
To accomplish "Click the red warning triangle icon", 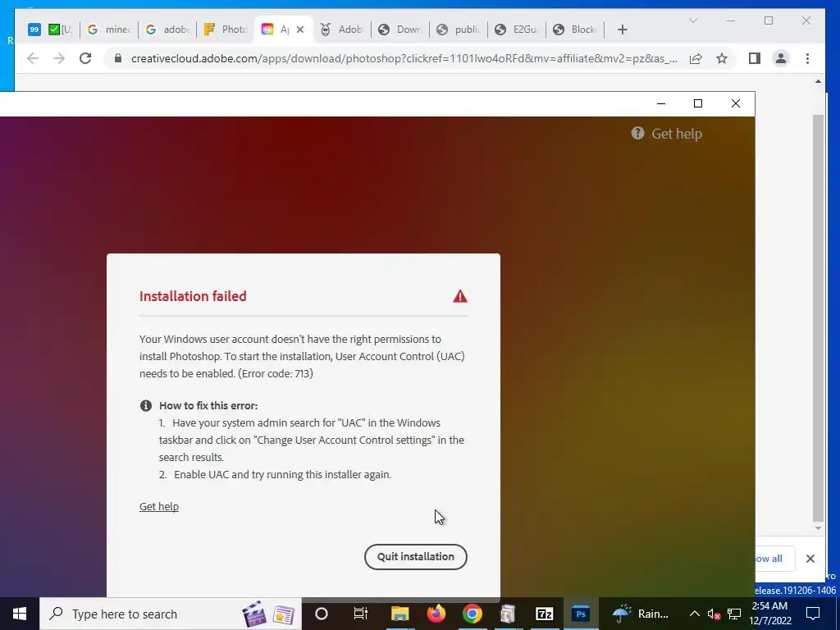I will coord(459,296).
